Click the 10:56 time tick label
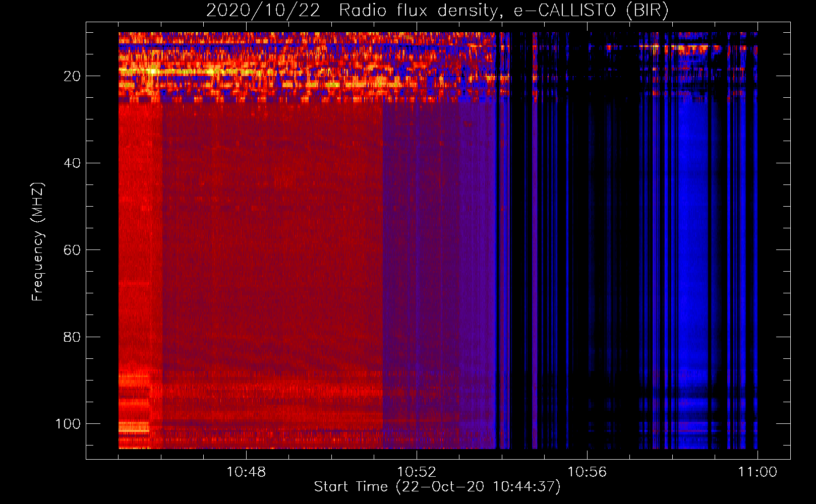Image resolution: width=816 pixels, height=504 pixels. (587, 472)
